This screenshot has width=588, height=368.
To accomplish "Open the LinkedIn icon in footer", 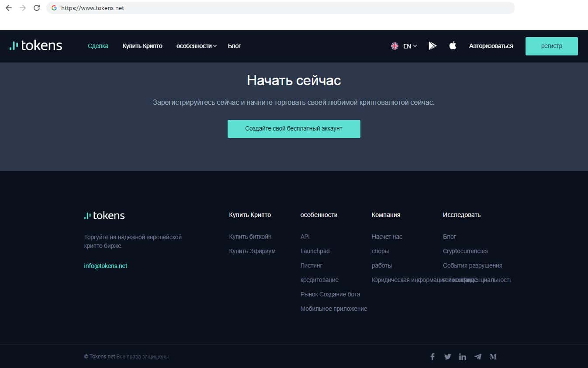I will [x=463, y=357].
